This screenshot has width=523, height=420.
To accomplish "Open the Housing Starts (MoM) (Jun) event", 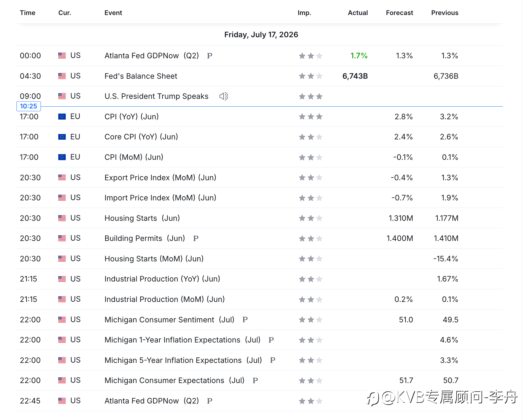I will pos(154,259).
